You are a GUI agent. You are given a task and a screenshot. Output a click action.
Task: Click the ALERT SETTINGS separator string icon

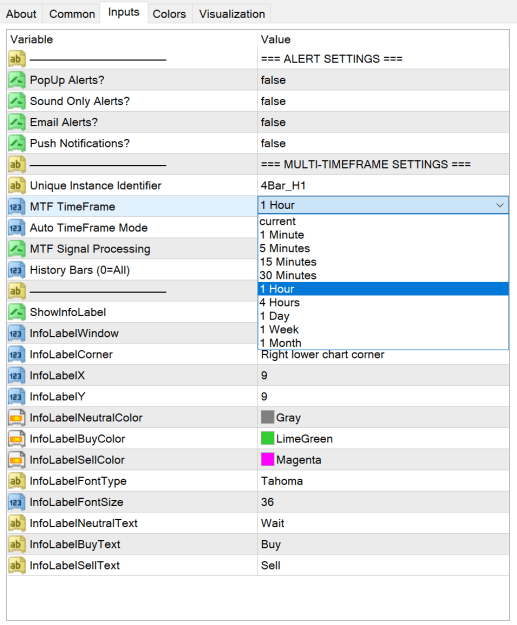17,59
